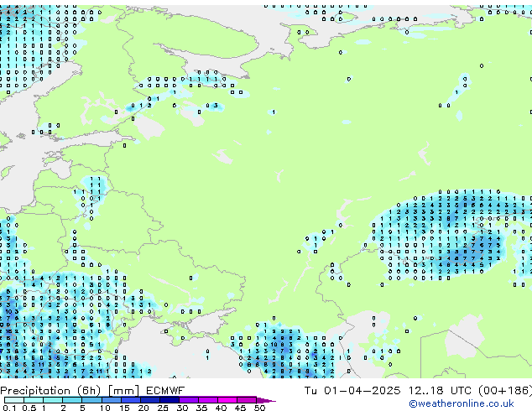Click the 25–30 mm navy legend swatch
Screen dimensions: 532x411
(169, 400)
